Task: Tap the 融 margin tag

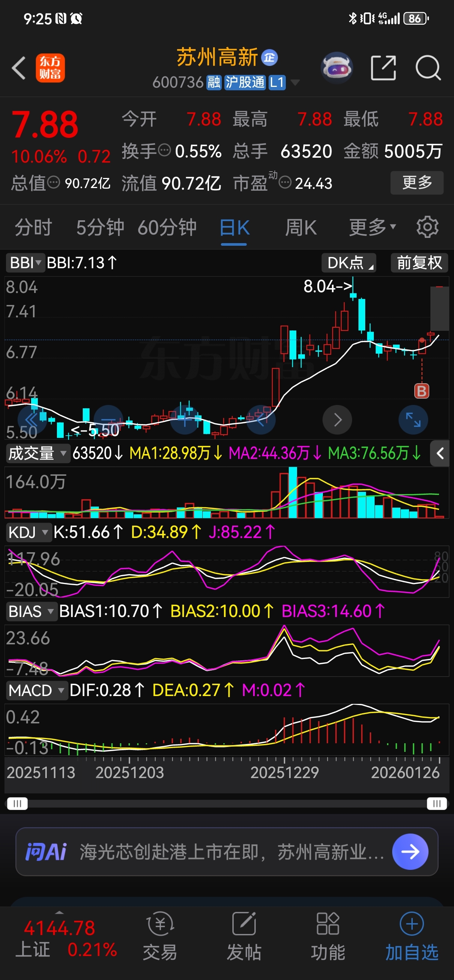Action: tap(214, 82)
